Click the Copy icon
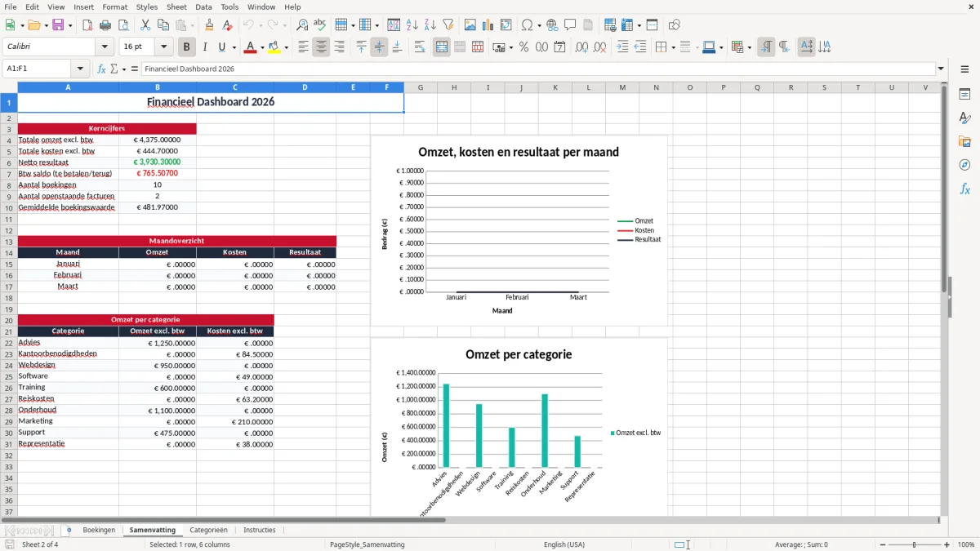Image resolution: width=980 pixels, height=551 pixels. coord(163,25)
